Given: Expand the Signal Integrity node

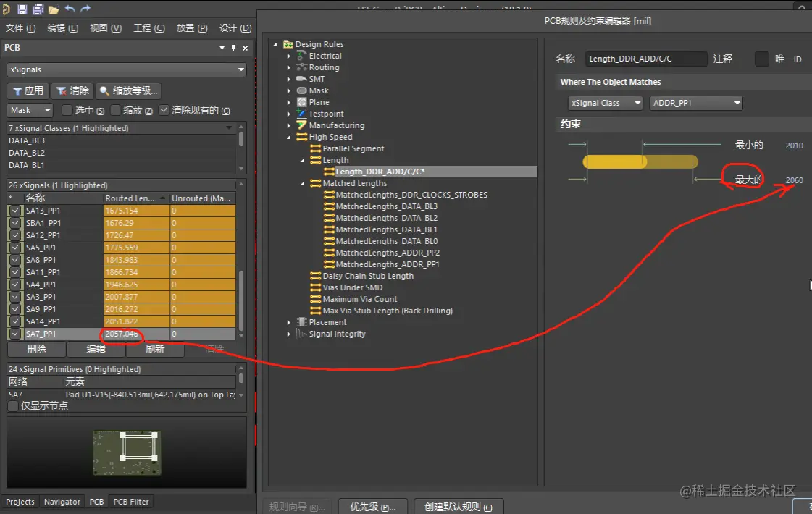Looking at the screenshot, I should coord(289,334).
